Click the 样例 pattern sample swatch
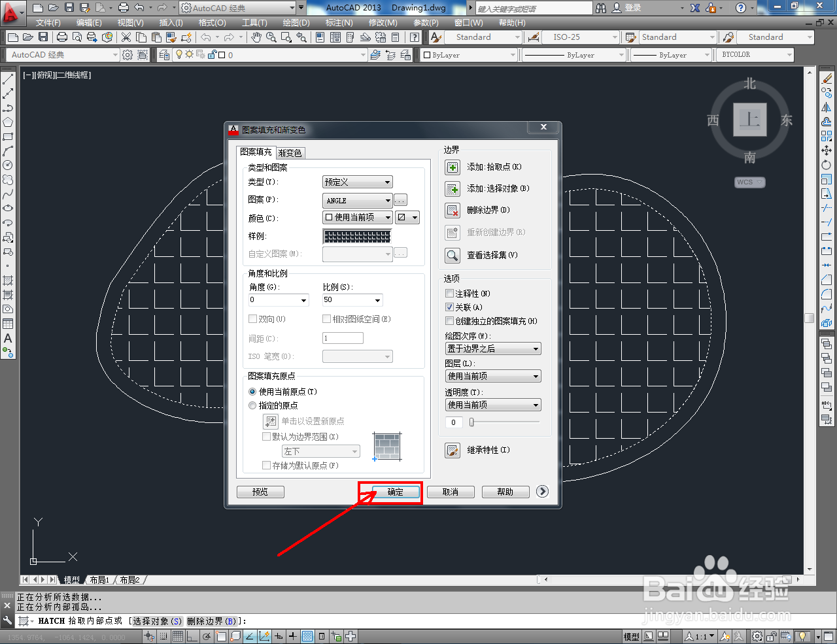The image size is (837, 644). (357, 236)
